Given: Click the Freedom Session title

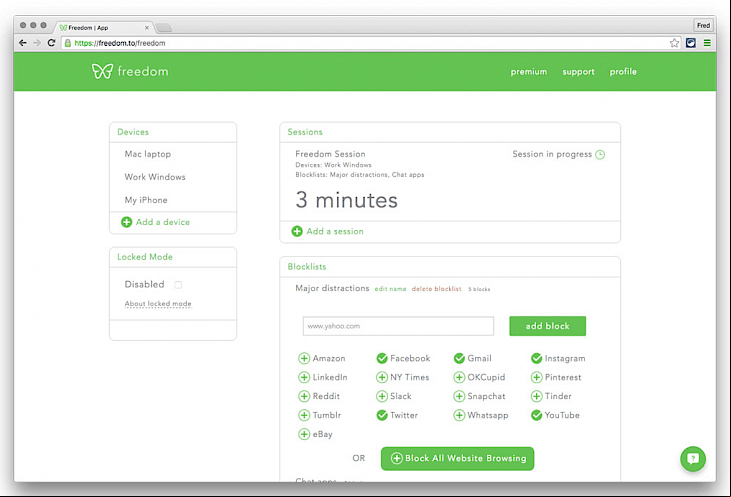Looking at the screenshot, I should point(330,154).
